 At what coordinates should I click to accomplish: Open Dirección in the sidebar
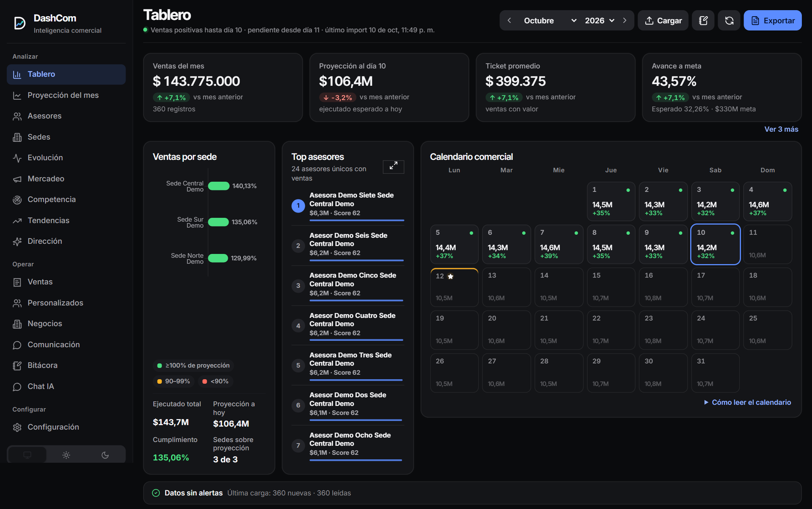click(x=66, y=241)
